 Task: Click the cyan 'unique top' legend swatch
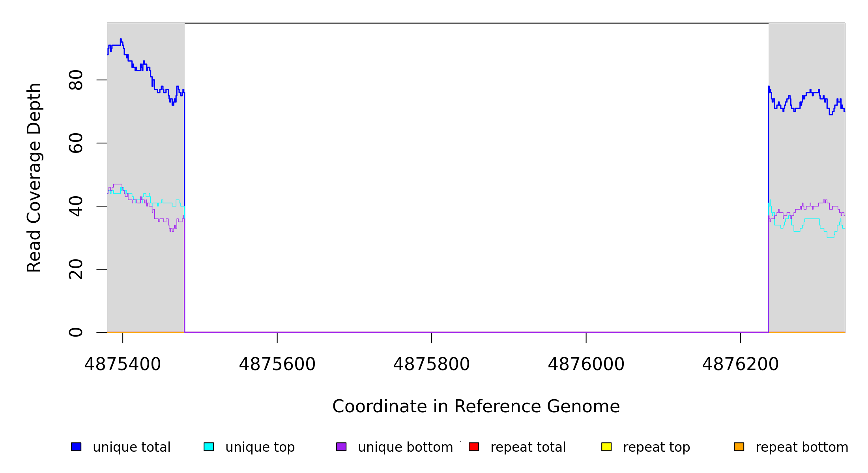pyautogui.click(x=209, y=447)
